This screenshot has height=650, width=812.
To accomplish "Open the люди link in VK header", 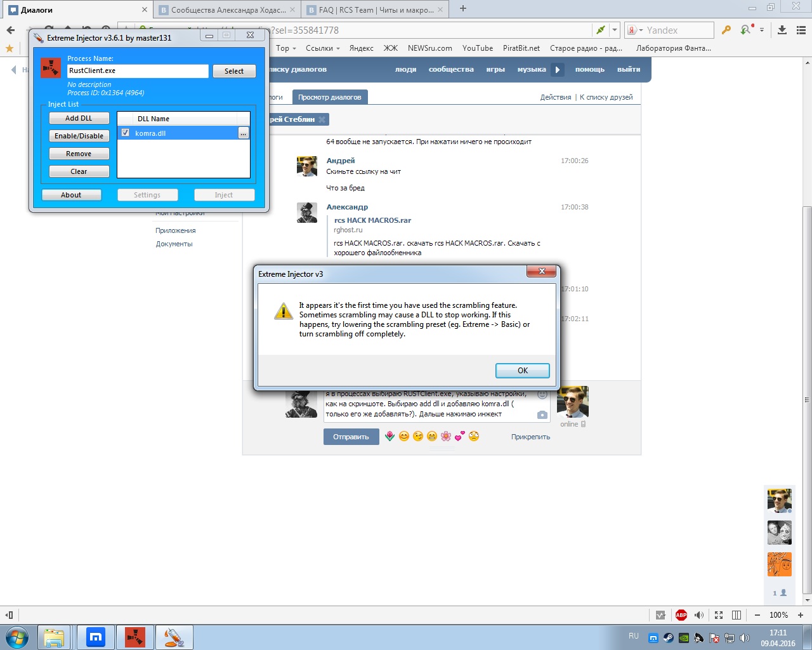I will click(x=405, y=69).
